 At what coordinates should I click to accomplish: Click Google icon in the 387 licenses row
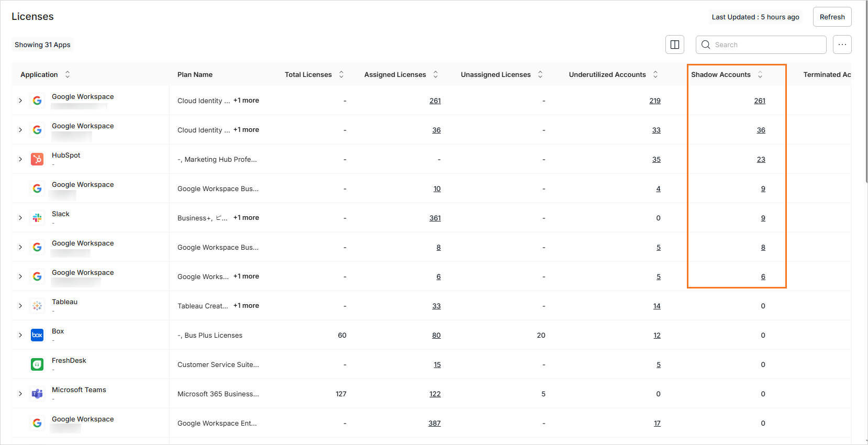pyautogui.click(x=37, y=423)
